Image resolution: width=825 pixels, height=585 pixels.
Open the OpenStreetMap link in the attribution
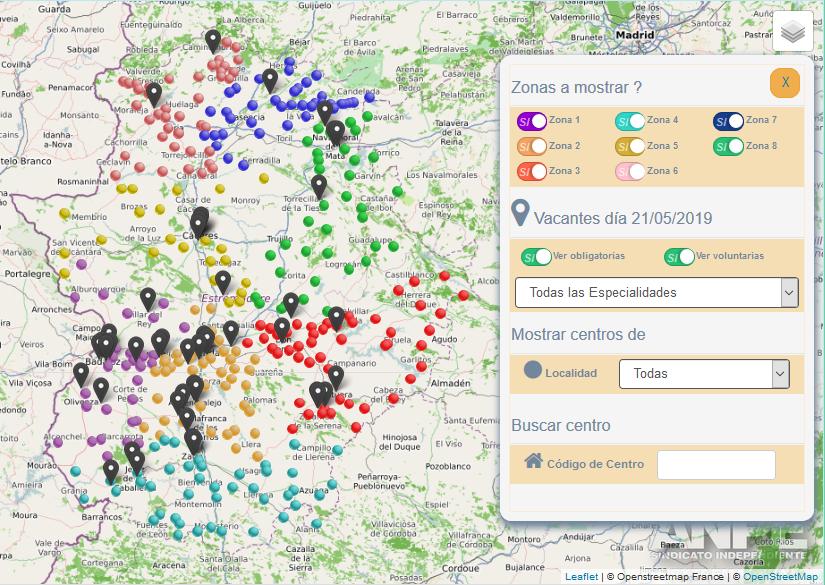pyautogui.click(x=780, y=577)
